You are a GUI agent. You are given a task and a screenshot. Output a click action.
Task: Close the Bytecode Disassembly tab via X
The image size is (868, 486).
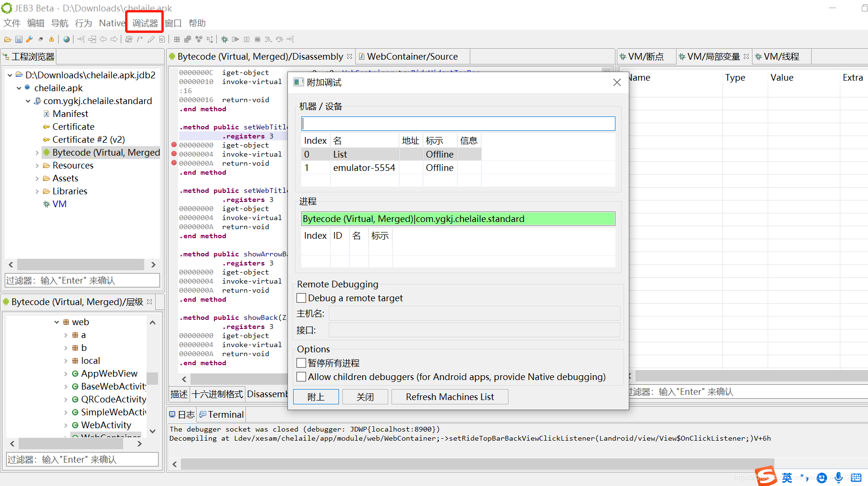point(349,56)
